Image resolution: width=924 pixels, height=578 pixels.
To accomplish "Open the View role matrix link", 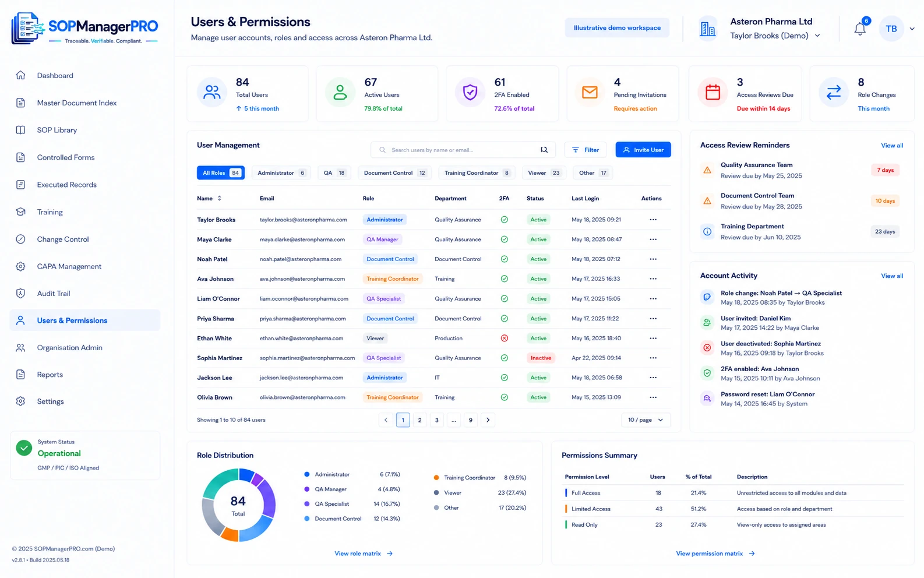I will click(364, 554).
